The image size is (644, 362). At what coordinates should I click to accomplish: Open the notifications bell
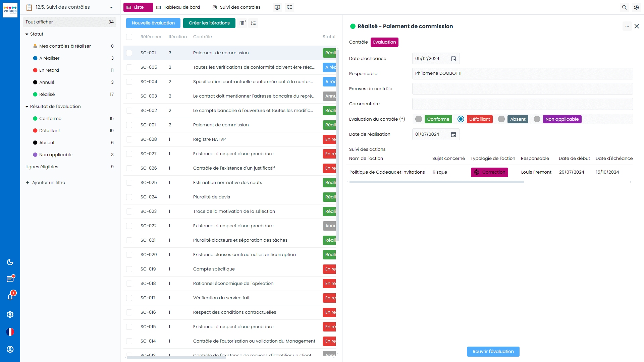(x=10, y=297)
